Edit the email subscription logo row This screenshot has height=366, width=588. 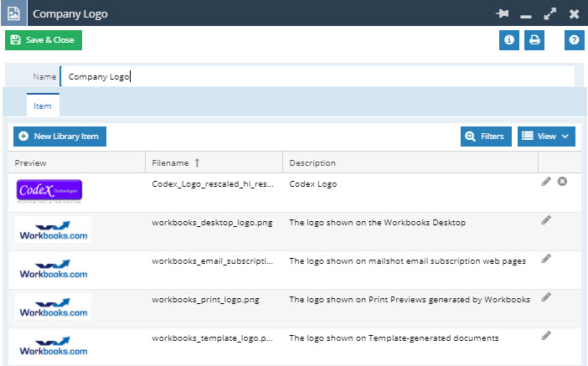pos(546,258)
